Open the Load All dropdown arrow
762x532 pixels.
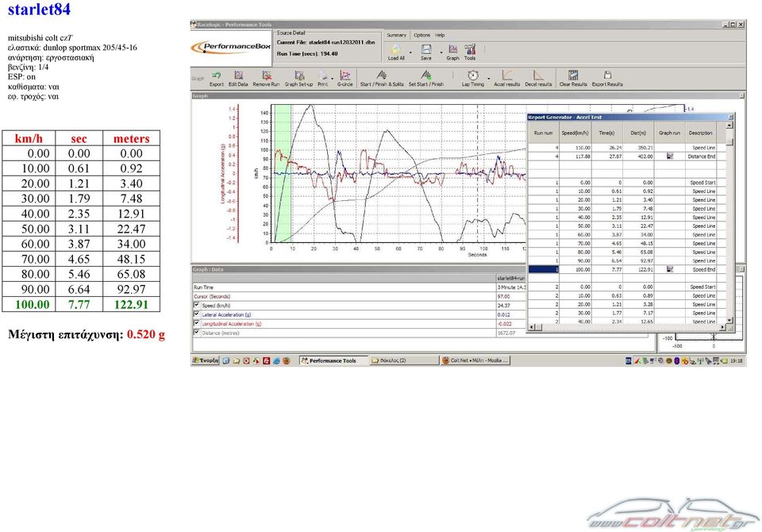point(410,52)
